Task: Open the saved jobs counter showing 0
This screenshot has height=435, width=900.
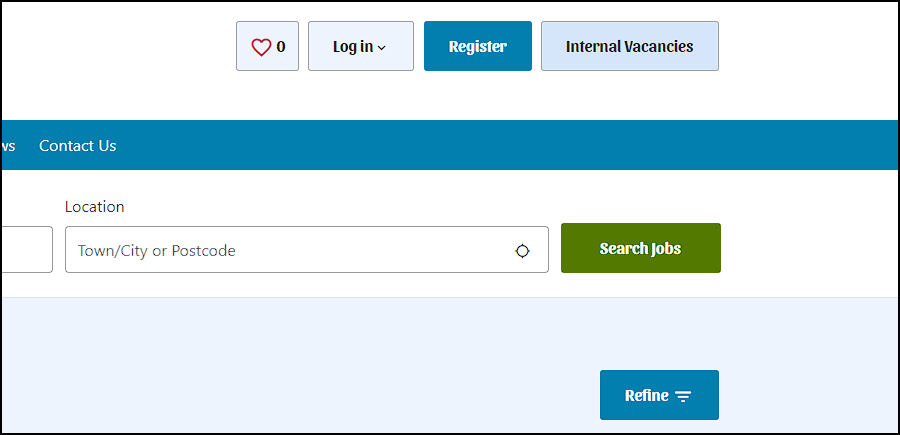Action: click(267, 46)
